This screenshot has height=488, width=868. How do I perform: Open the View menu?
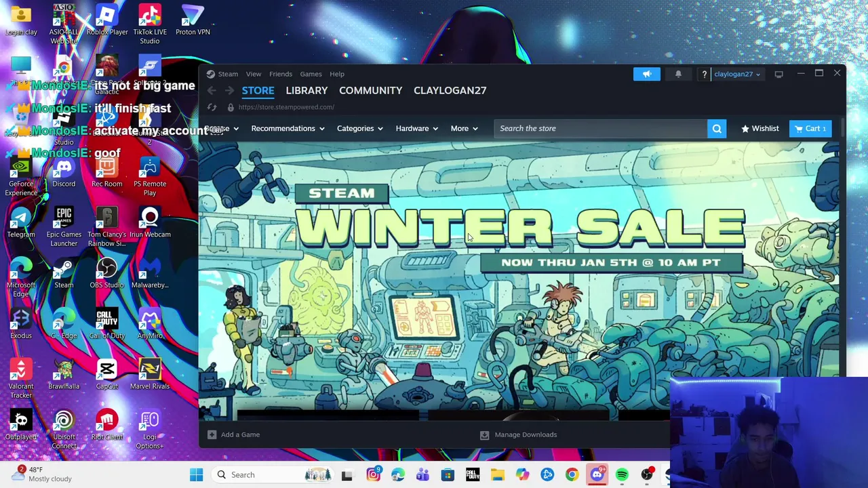(254, 74)
